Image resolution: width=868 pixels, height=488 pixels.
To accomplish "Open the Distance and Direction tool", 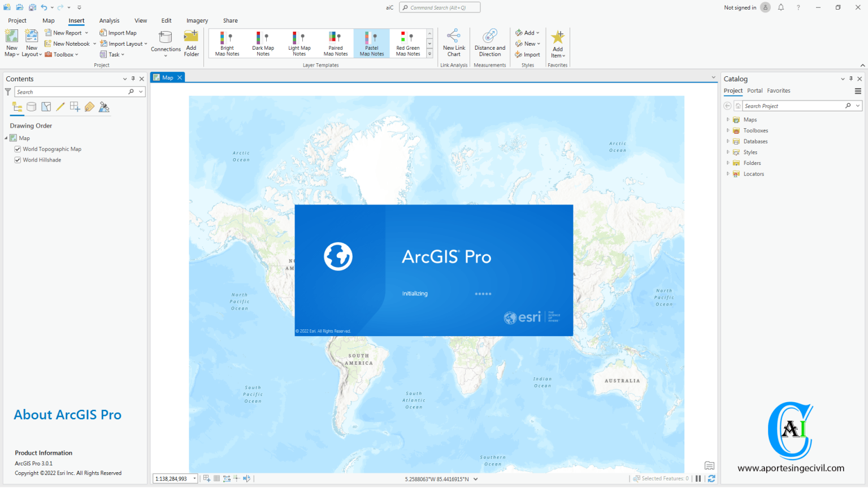I will 489,43.
